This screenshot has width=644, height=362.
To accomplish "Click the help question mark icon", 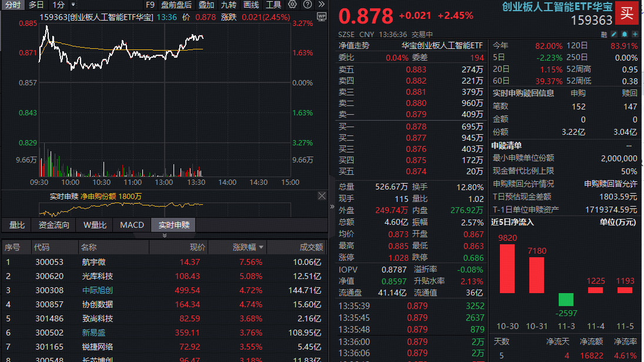I will pyautogui.click(x=306, y=5).
